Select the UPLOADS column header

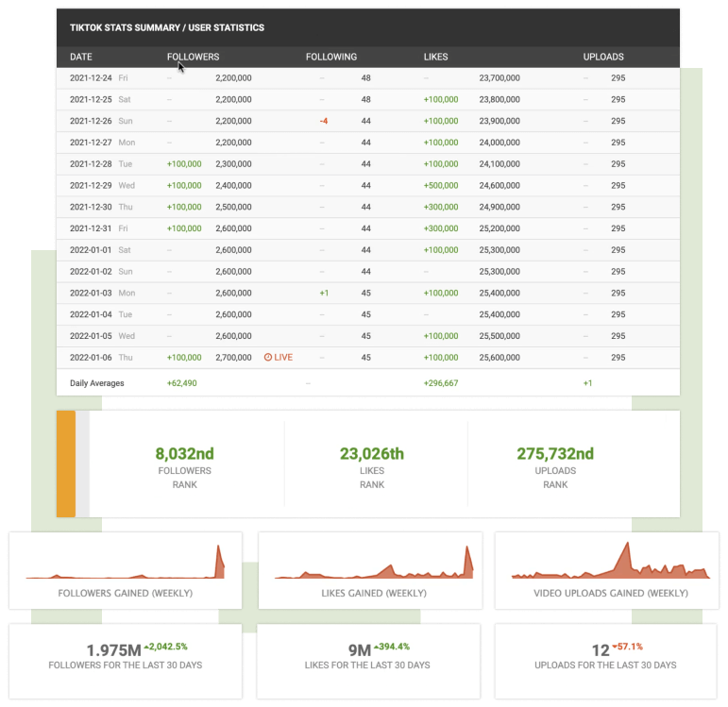coord(603,57)
